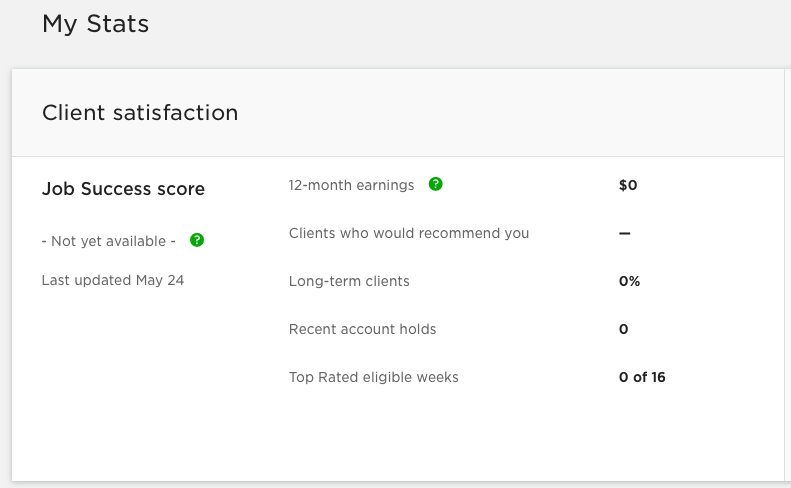Viewport: 791px width, 488px height.
Task: Click the right edge divider of the stats card
Action: [x=784, y=275]
